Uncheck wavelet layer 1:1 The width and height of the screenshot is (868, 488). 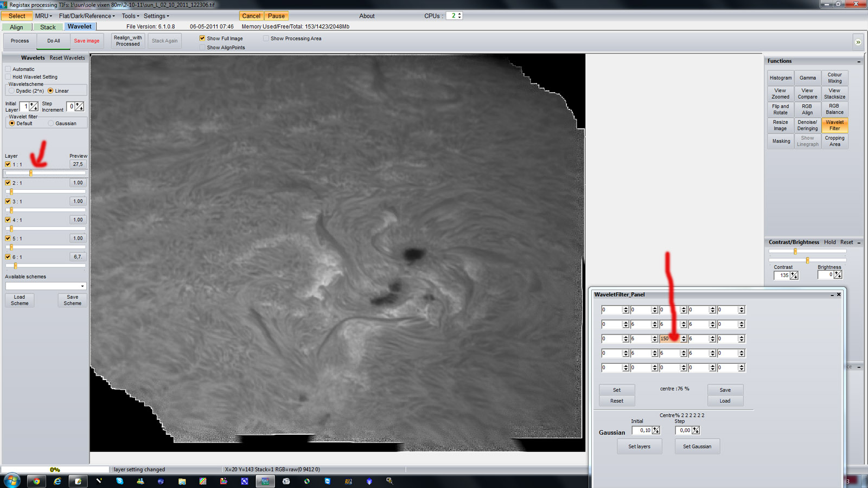(8, 164)
